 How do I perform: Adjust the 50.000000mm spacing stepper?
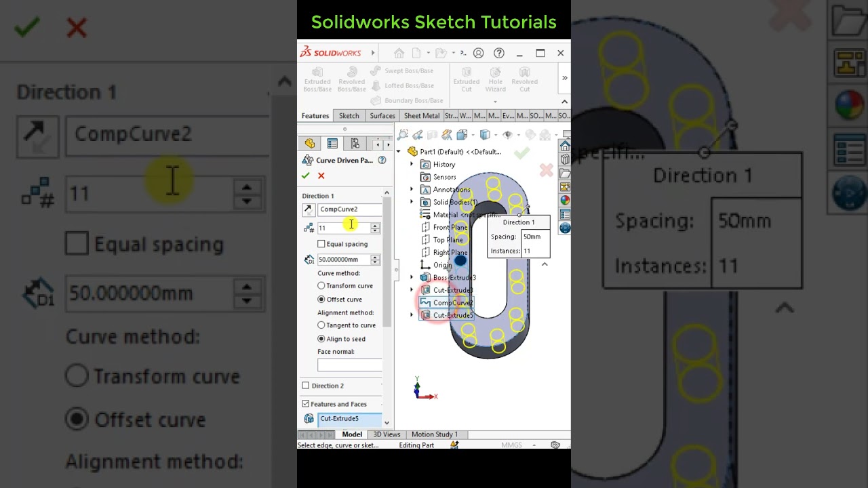click(375, 260)
